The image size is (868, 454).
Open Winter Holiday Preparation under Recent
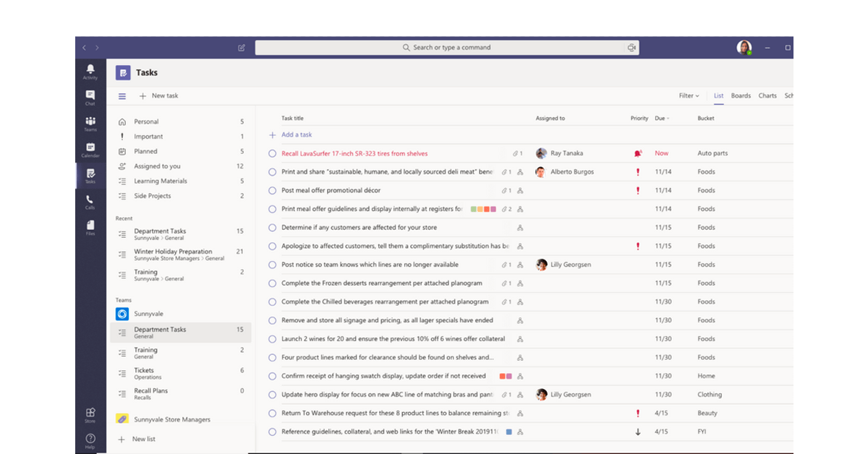[x=181, y=254]
